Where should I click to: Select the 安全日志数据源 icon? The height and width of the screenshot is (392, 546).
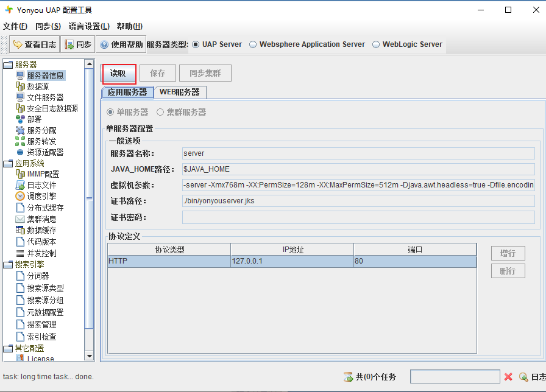[20, 108]
